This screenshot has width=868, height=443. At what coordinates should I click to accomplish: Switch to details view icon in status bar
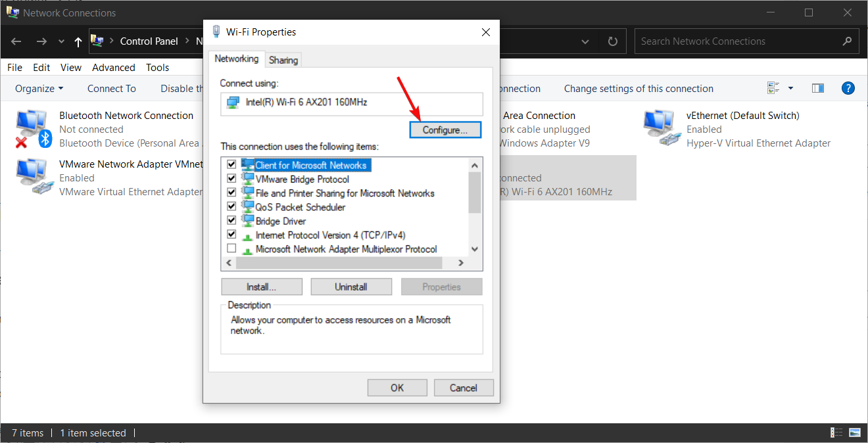click(836, 432)
